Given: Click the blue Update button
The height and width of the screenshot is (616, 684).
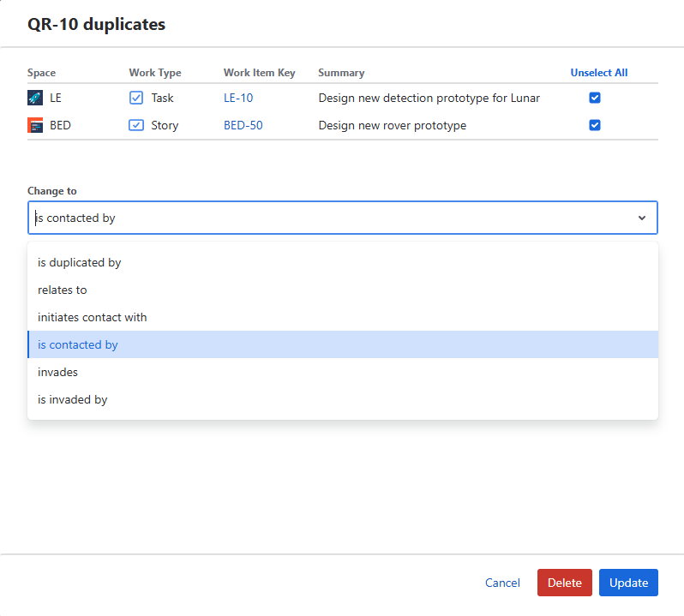Looking at the screenshot, I should [628, 583].
